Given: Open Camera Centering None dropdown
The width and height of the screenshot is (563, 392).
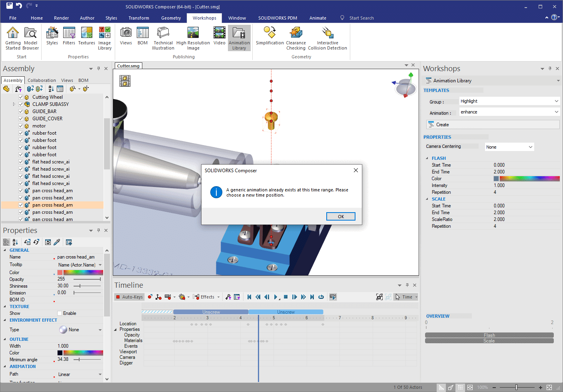Looking at the screenshot, I should [x=509, y=147].
